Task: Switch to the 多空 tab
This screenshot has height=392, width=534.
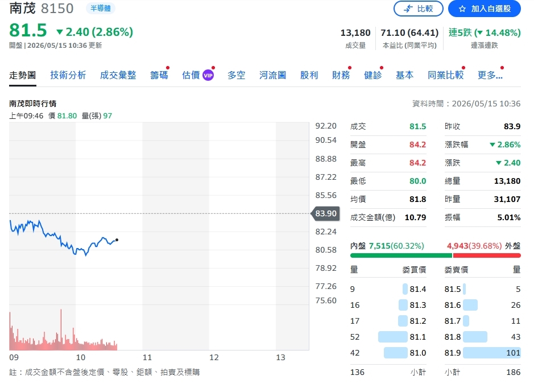Action: click(237, 75)
